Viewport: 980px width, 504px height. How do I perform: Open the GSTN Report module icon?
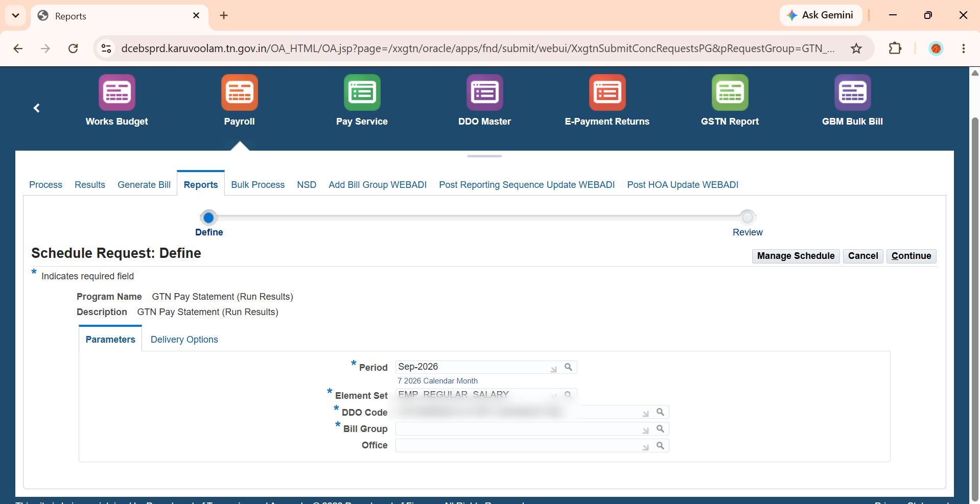pyautogui.click(x=730, y=92)
